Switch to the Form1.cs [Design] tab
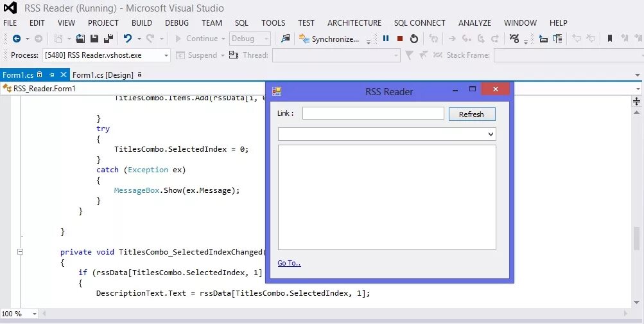 [x=103, y=75]
